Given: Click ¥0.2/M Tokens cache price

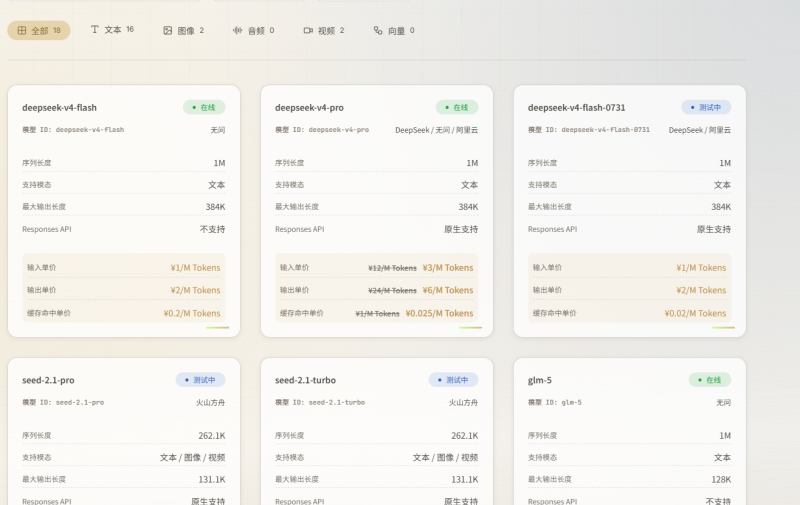Looking at the screenshot, I should point(192,313).
